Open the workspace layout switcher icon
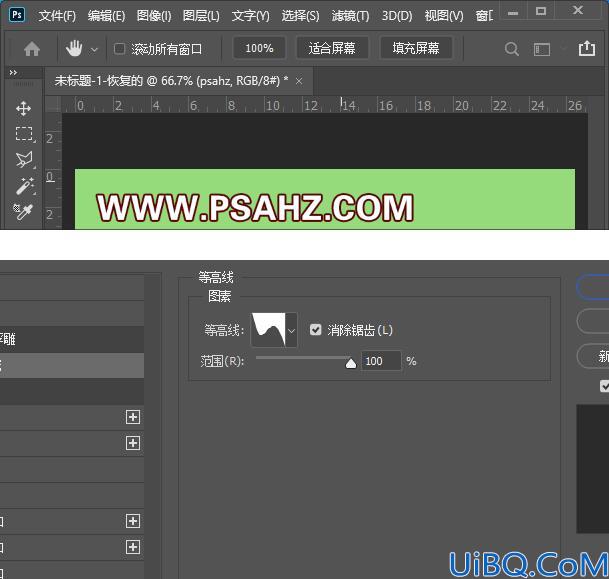Image resolution: width=609 pixels, height=579 pixels. tap(542, 49)
